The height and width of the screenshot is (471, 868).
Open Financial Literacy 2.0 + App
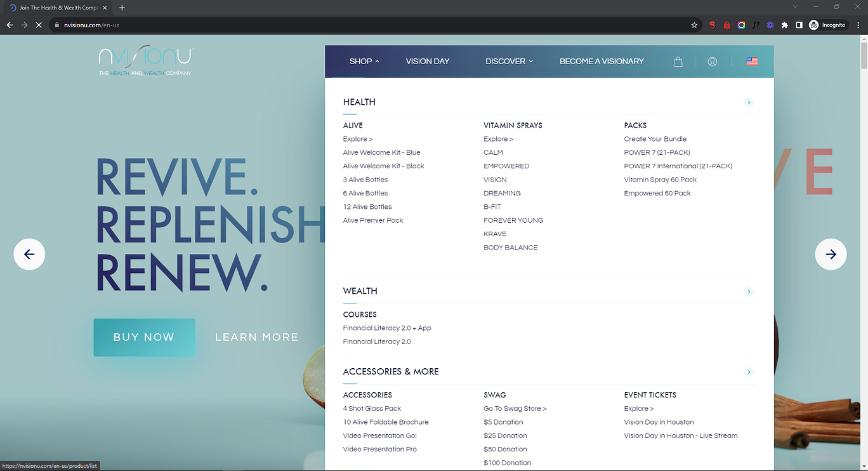pos(387,328)
